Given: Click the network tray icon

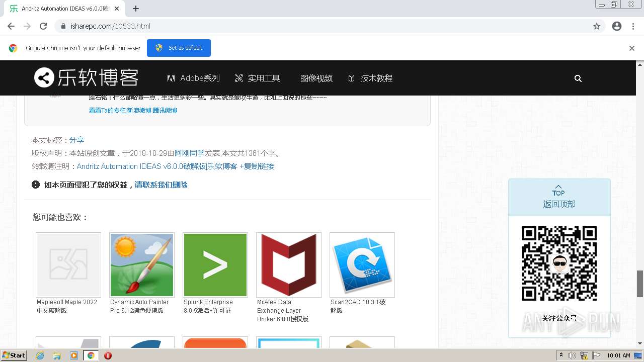Looking at the screenshot, I should click(x=584, y=355).
